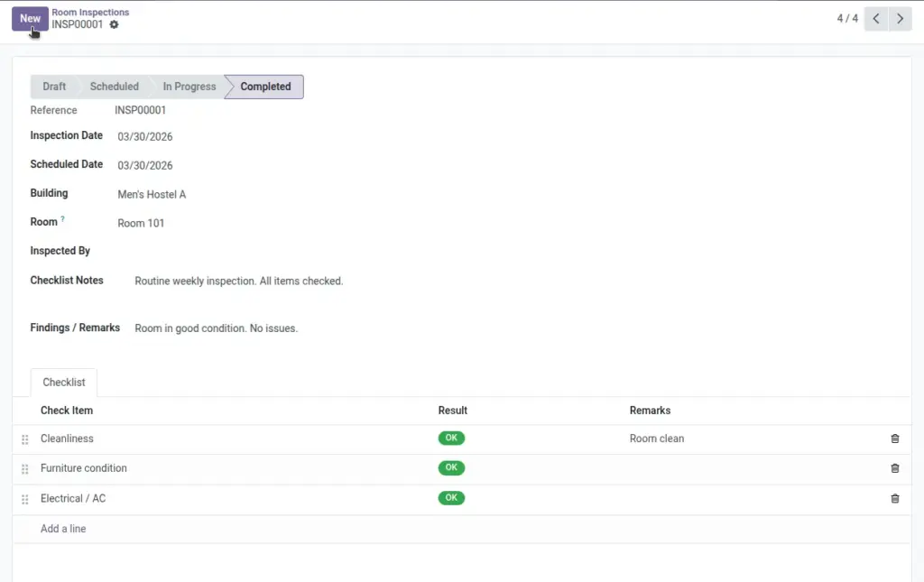Delete the Furniture condition line
The height and width of the screenshot is (582, 924).
pos(894,467)
